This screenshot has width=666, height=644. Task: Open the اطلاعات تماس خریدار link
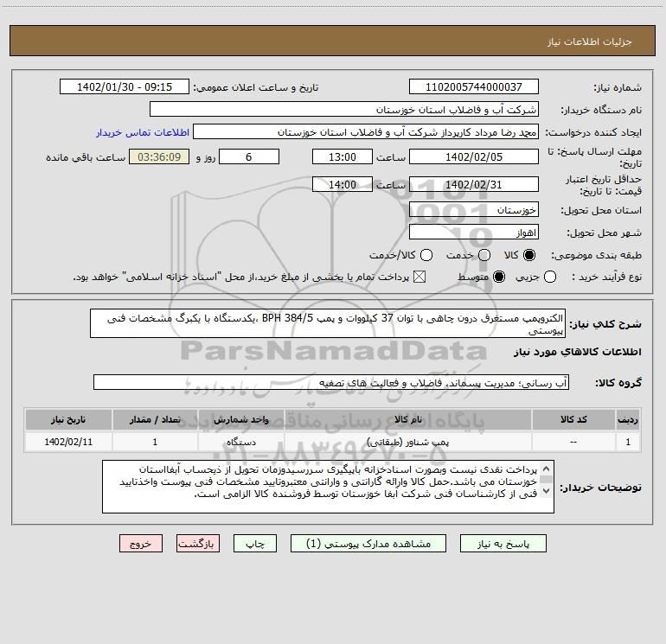[143, 132]
